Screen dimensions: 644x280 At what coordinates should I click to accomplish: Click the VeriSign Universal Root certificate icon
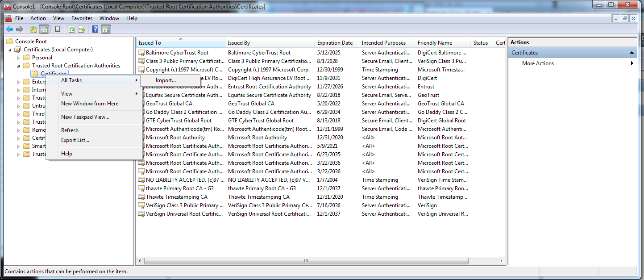pos(141,214)
